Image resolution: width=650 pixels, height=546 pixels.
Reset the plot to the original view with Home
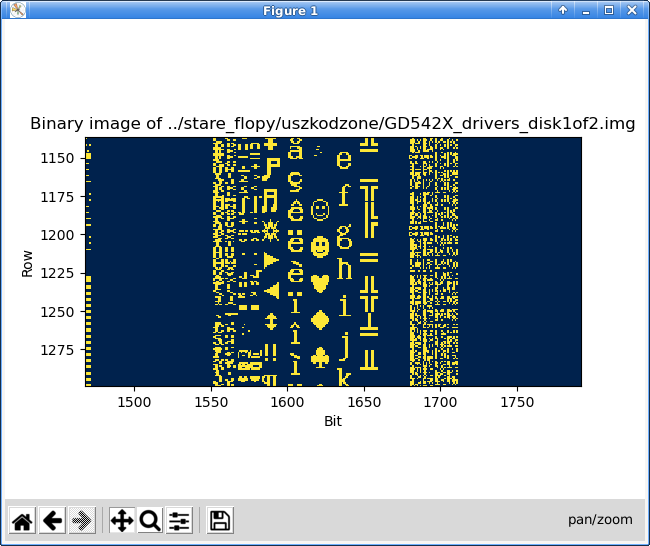click(22, 520)
